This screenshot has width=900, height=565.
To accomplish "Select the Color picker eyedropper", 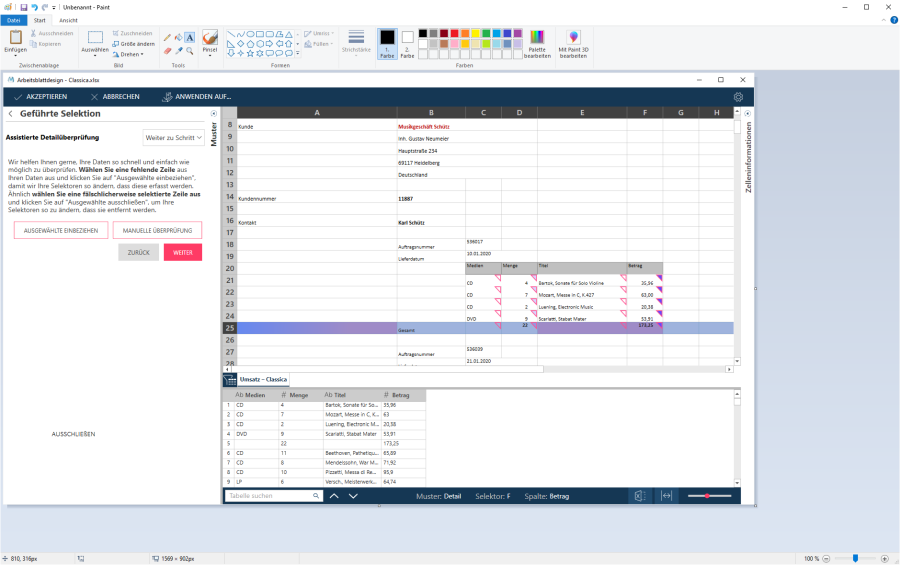I will pos(178,50).
